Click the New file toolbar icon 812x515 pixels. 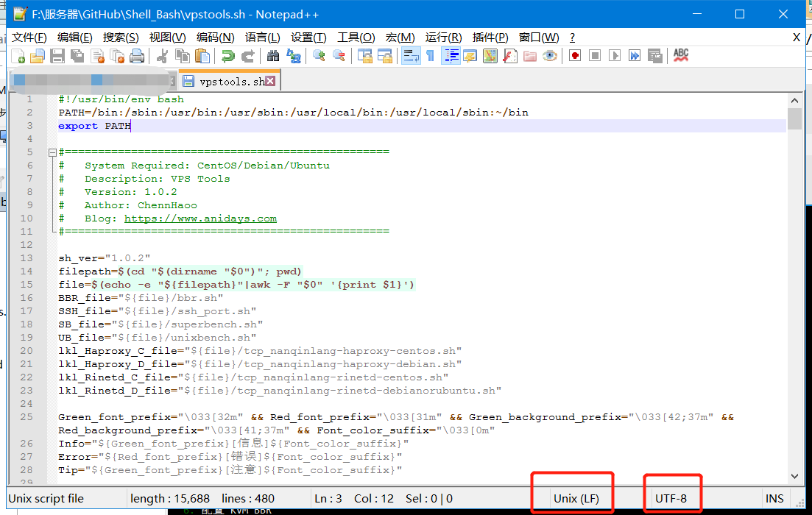18,56
